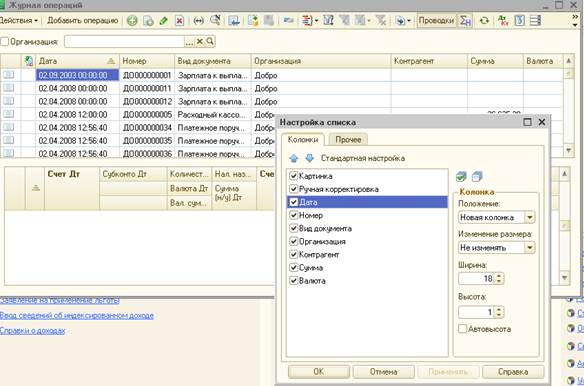Decrease the Высота value with down arrow

tap(499, 315)
